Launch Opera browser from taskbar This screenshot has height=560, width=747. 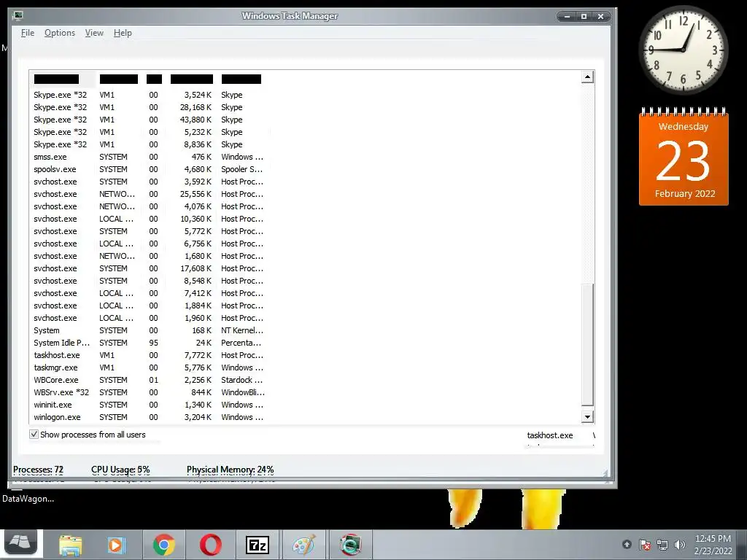(x=211, y=545)
